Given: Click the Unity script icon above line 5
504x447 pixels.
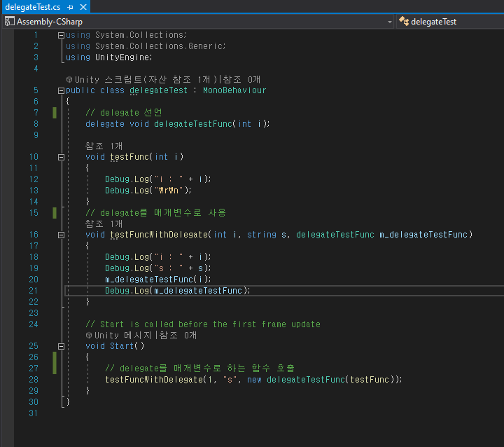Looking at the screenshot, I should pyautogui.click(x=69, y=79).
